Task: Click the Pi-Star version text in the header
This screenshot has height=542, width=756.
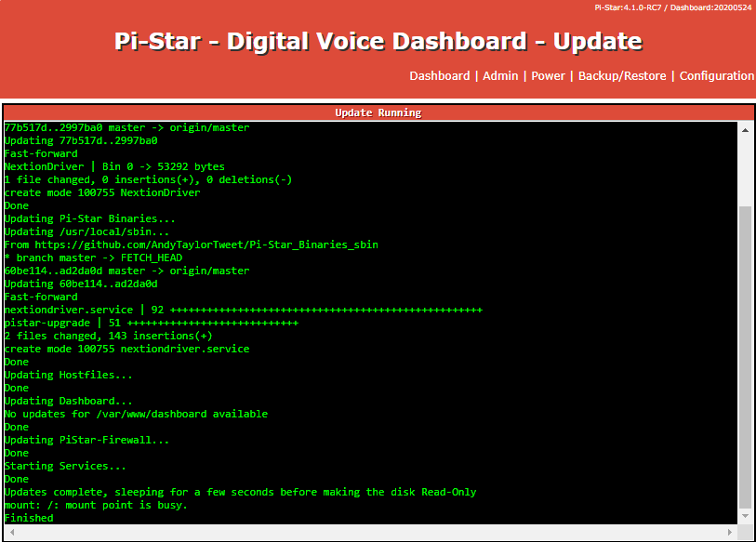Action: pyautogui.click(x=673, y=7)
